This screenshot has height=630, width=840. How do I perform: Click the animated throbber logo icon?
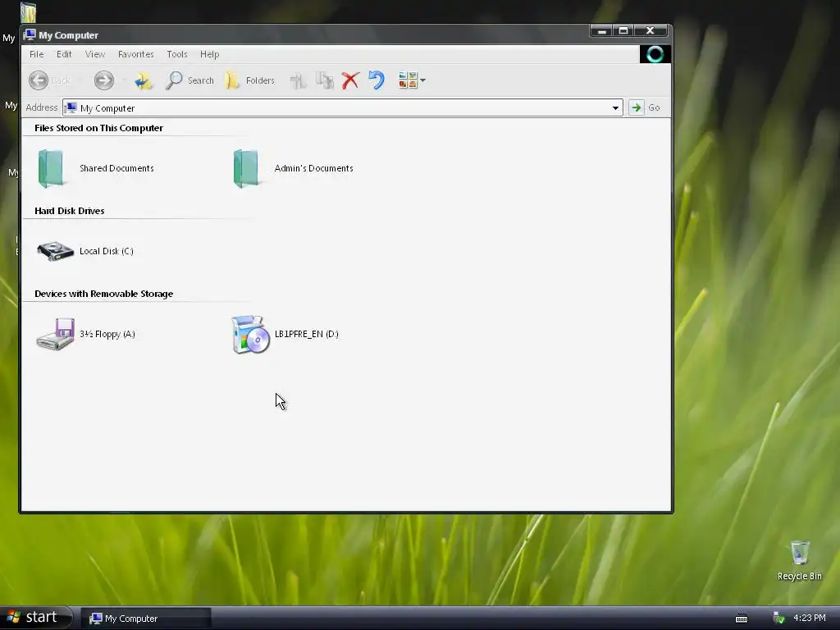coord(655,54)
